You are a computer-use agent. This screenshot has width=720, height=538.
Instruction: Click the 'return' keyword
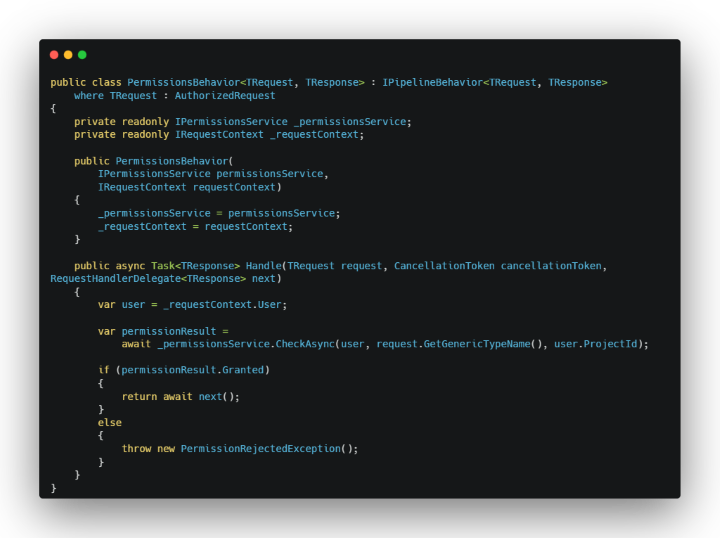pyautogui.click(x=139, y=397)
